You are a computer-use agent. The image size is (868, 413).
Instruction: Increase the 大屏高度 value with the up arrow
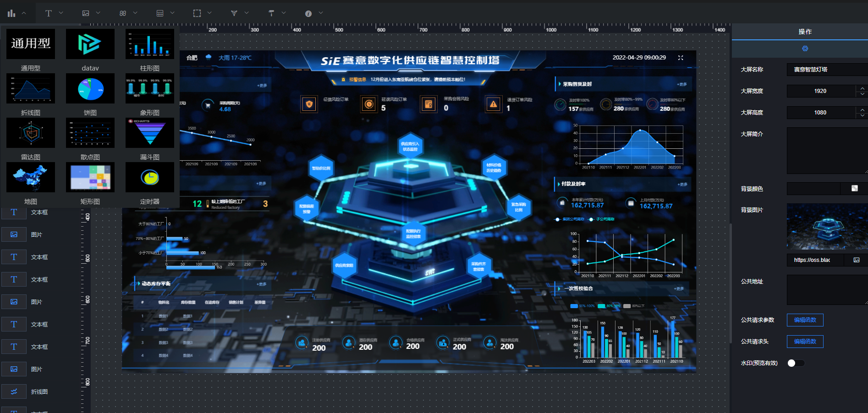(x=862, y=109)
